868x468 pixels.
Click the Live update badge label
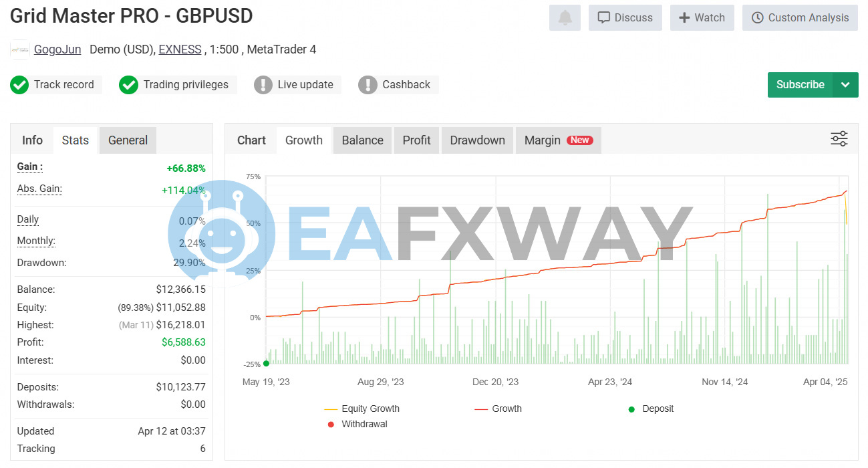pyautogui.click(x=305, y=85)
